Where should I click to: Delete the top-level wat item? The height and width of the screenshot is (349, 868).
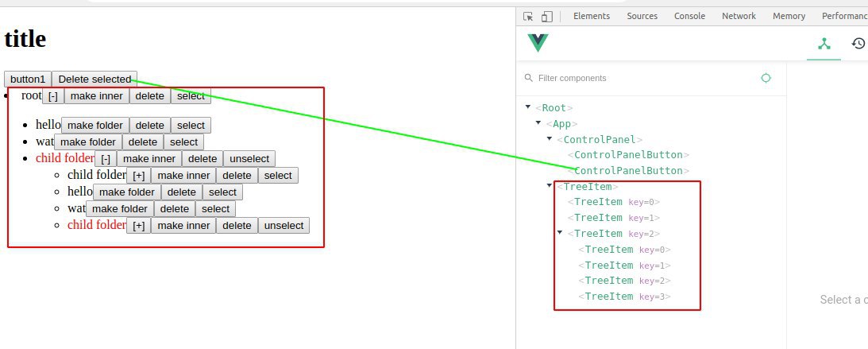click(x=143, y=142)
